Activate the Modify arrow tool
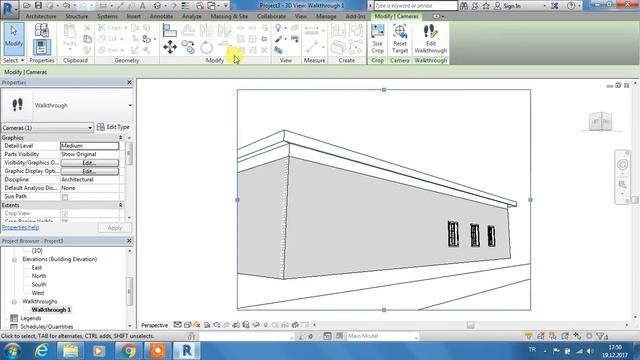Viewport: 640px width, 360px height. tap(14, 38)
